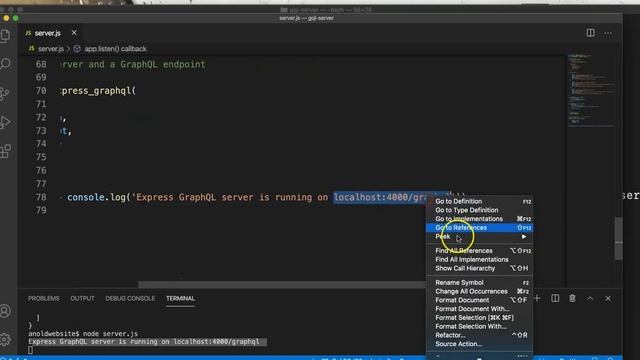Select the TERMINAL tab

click(x=180, y=298)
